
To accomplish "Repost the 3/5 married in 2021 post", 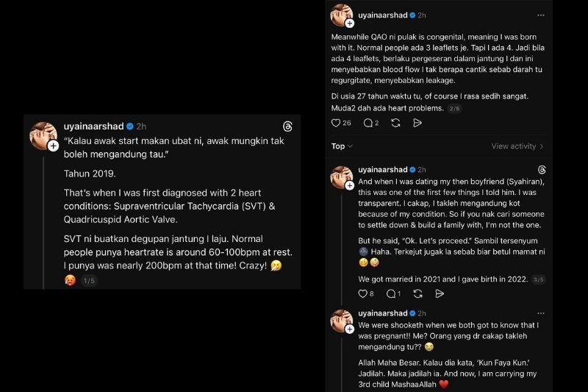I will click(x=418, y=293).
